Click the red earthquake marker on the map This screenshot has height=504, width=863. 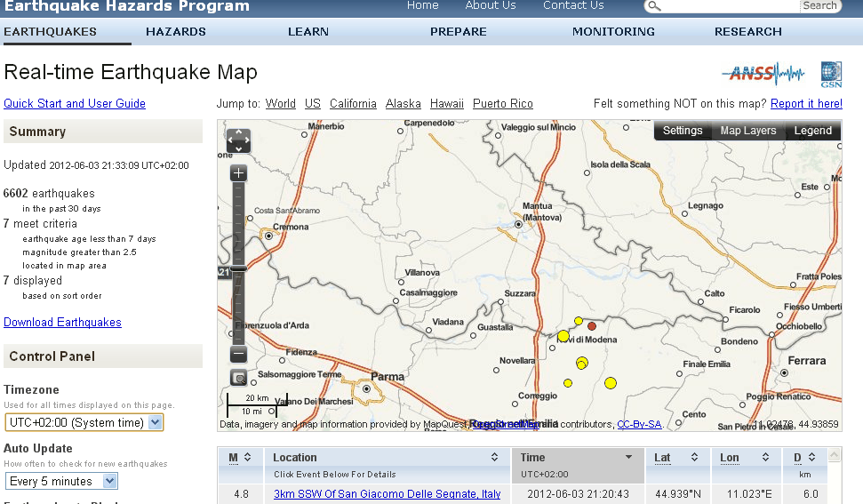coord(592,327)
